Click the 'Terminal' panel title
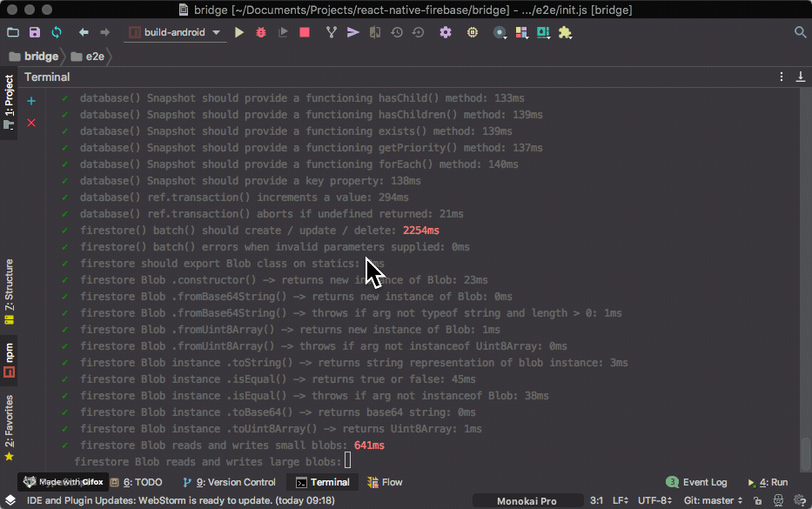The width and height of the screenshot is (812, 509). (47, 77)
